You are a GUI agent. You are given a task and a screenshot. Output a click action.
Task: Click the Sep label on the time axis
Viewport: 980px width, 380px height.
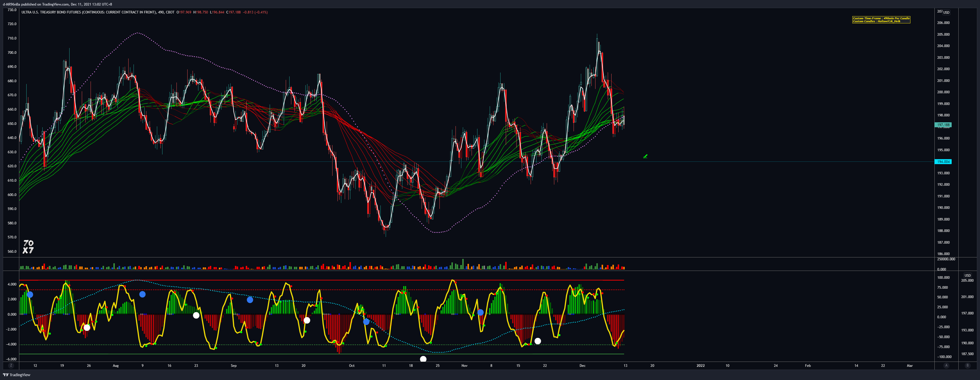[x=233, y=366]
